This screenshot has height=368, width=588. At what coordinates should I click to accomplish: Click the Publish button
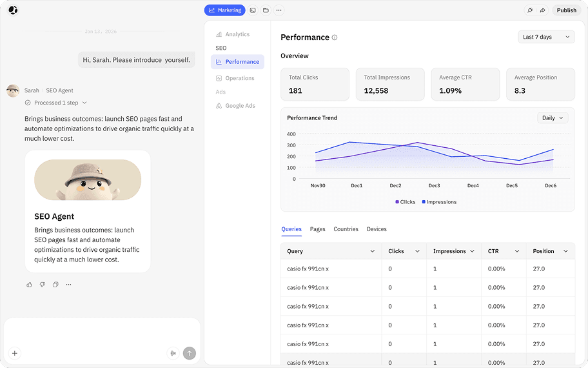(566, 10)
